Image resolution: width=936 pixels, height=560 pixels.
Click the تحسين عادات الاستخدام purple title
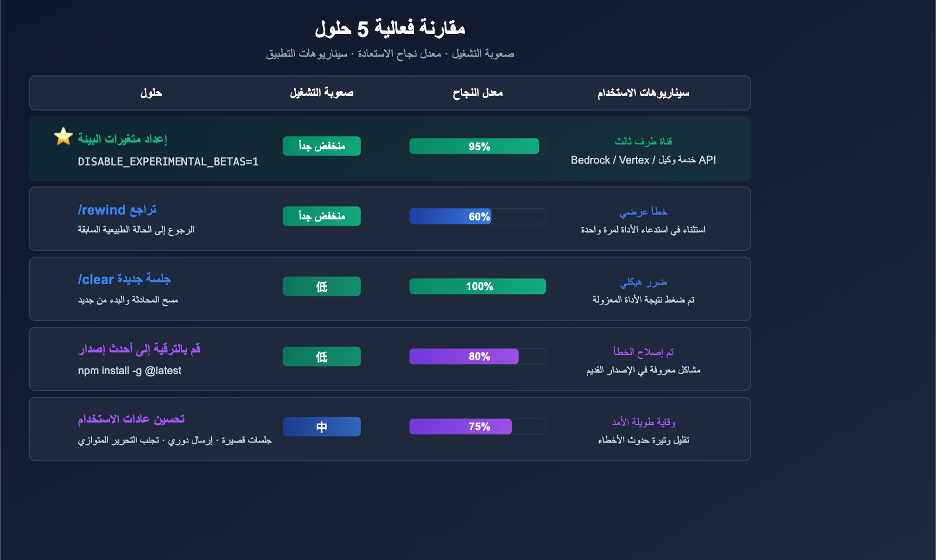[x=131, y=419]
